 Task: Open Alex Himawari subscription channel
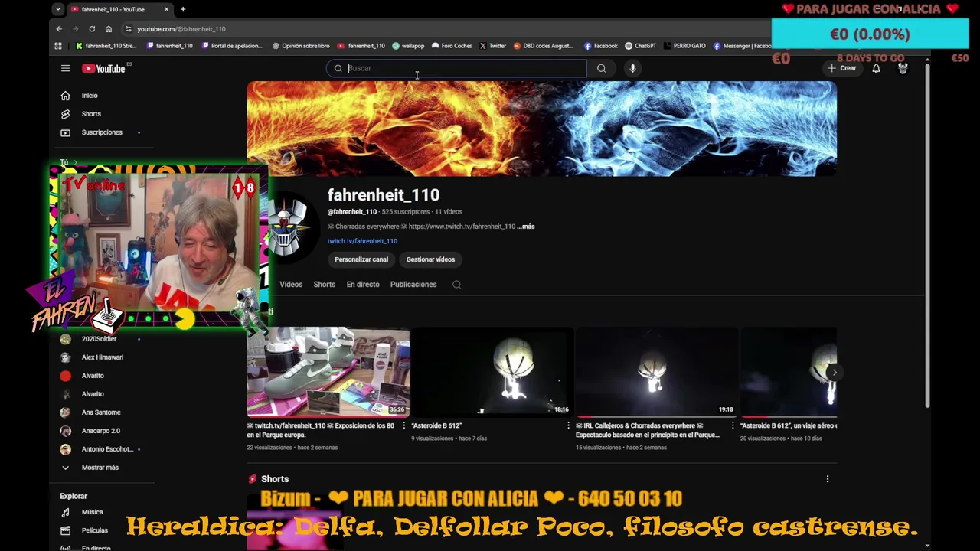pyautogui.click(x=102, y=357)
